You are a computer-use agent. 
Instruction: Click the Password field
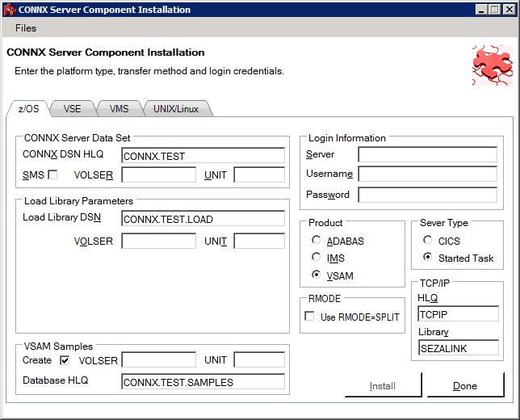427,195
